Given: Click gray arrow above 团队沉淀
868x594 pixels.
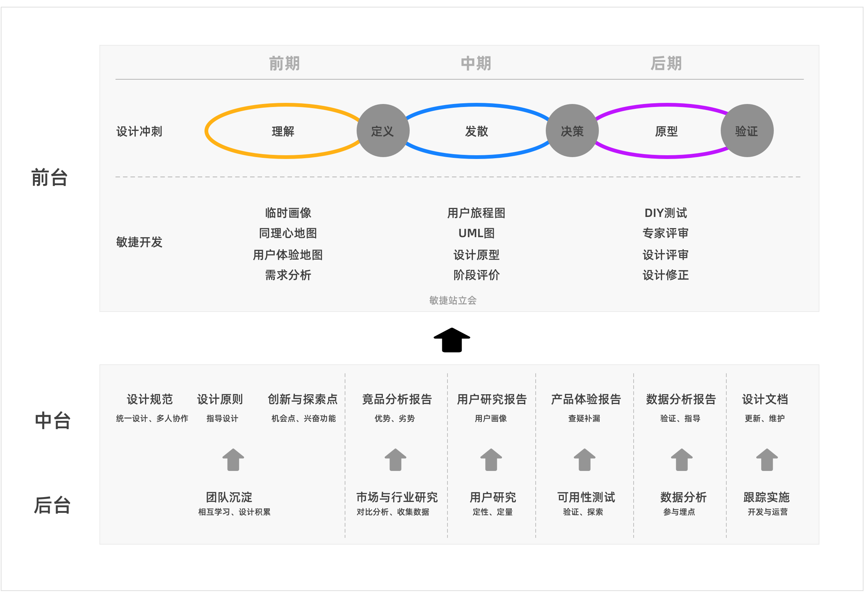Looking at the screenshot, I should pyautogui.click(x=233, y=459).
